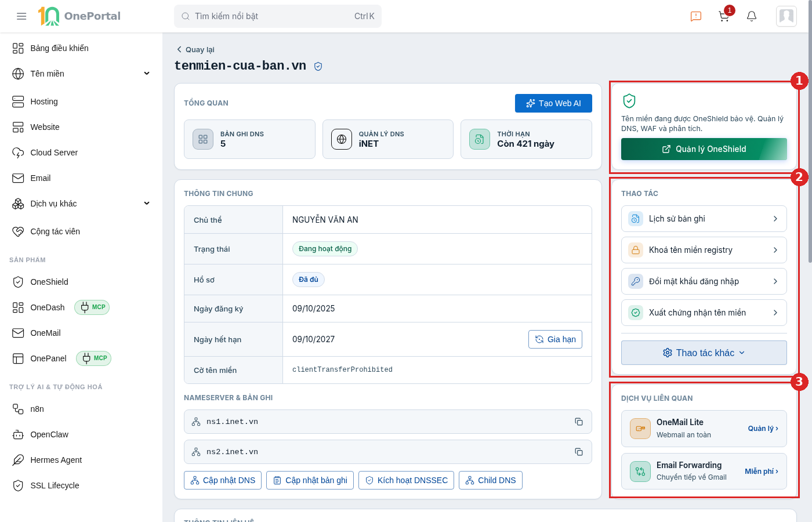Image resolution: width=812 pixels, height=522 pixels.
Task: Copy ns2.inet.vn nameserver
Action: tap(579, 452)
